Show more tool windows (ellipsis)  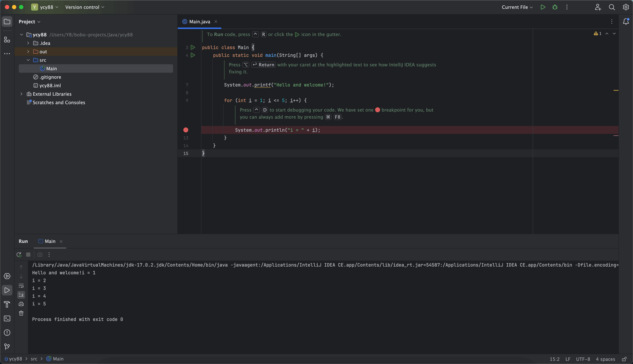coord(7,53)
